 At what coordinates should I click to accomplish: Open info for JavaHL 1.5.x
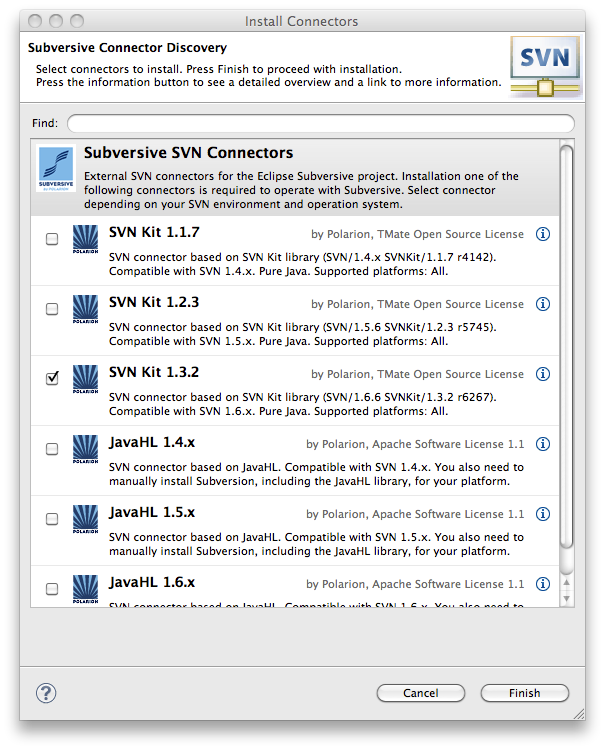click(x=542, y=514)
